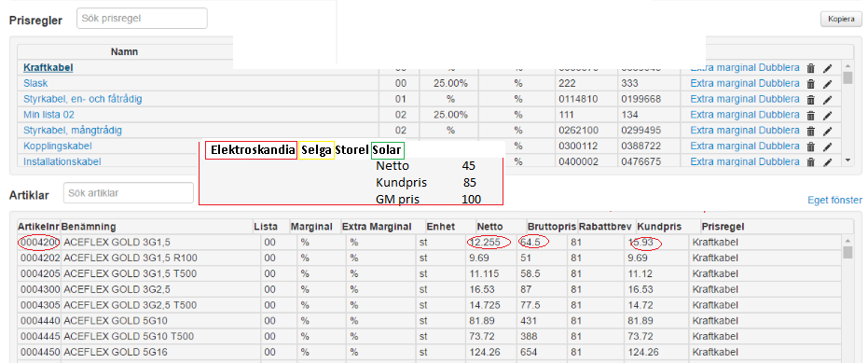Viewport: 868px width, 363px height.
Task: Delete the Kraftkabel price rule via trash icon
Action: click(x=810, y=67)
